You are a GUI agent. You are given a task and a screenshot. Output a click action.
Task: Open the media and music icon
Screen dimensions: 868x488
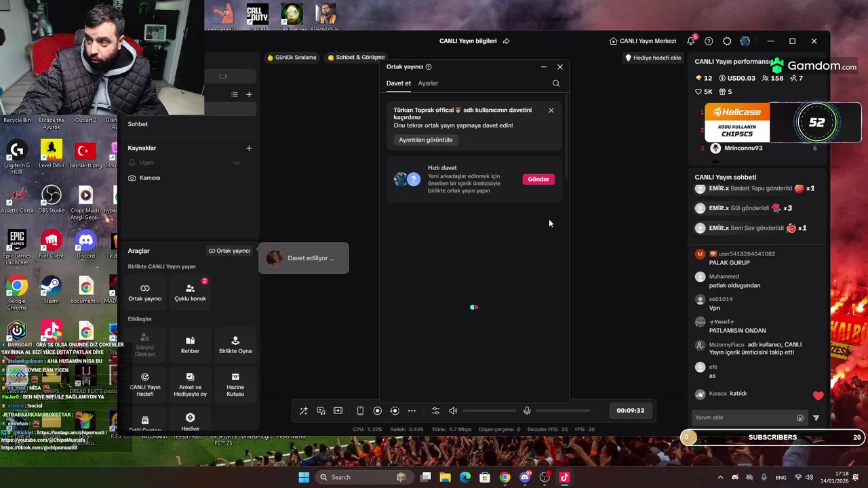[321, 411]
